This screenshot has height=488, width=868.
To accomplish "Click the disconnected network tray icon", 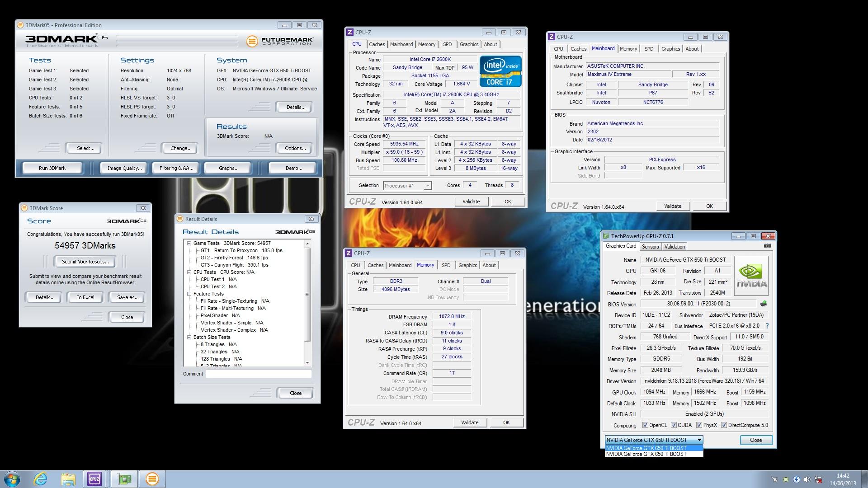I will click(818, 479).
